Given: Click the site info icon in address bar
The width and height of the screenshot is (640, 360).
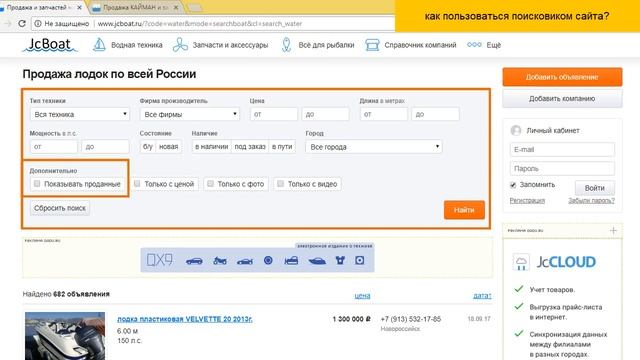Looking at the screenshot, I should (x=38, y=24).
